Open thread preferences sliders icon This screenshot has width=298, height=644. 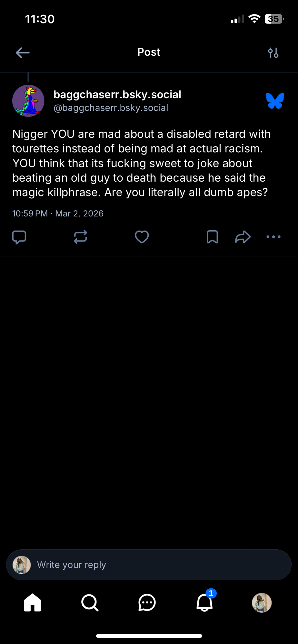pos(273,52)
